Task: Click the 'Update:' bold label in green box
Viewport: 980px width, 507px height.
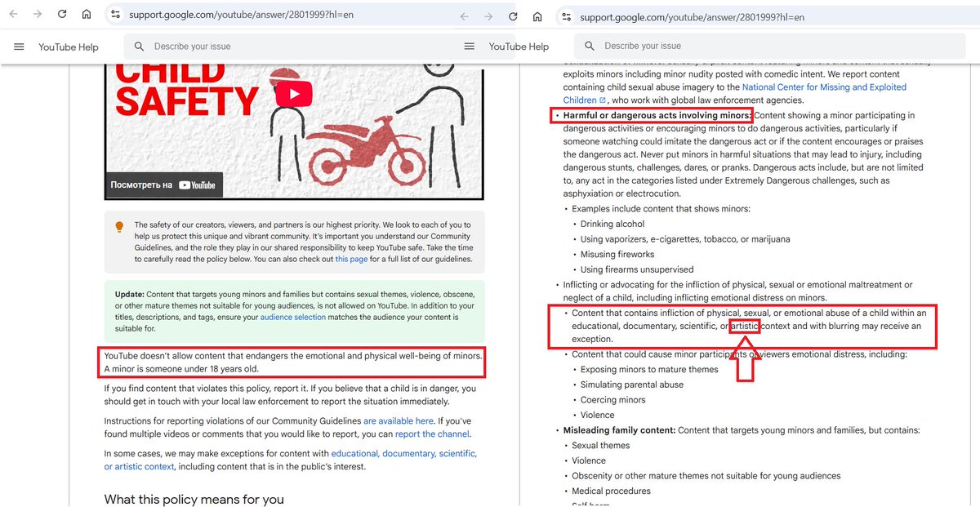Action: tap(129, 294)
